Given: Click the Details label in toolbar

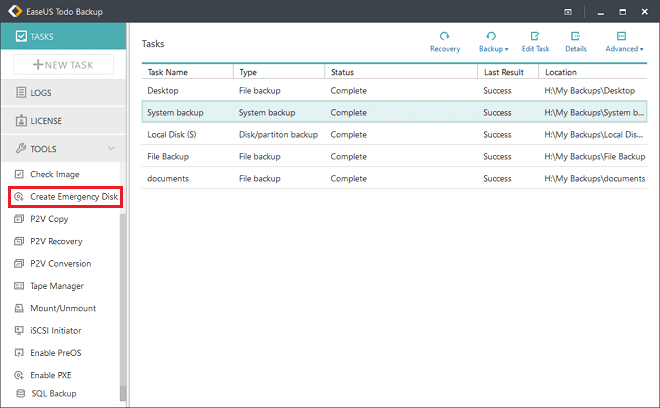Looking at the screenshot, I should [x=576, y=49].
